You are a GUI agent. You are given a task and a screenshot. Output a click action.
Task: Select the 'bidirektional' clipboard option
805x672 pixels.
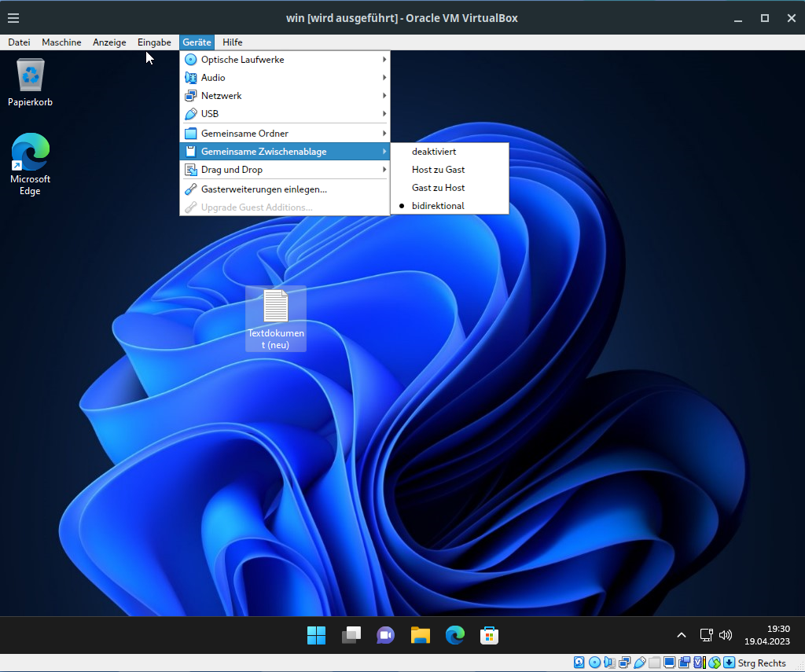438,206
